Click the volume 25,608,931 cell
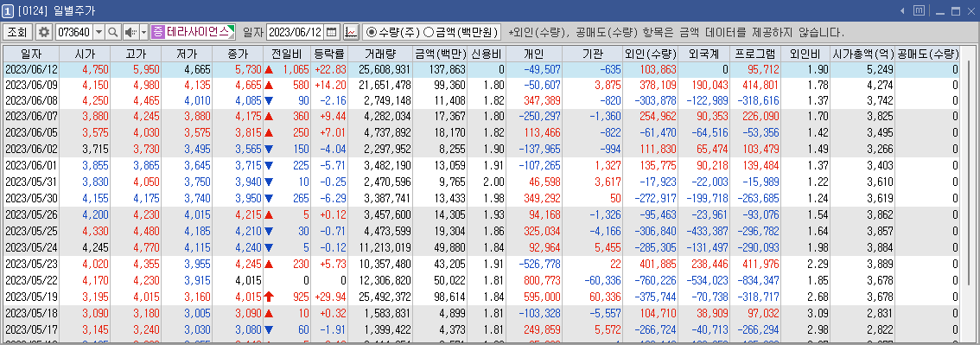This screenshot has height=345, width=980. click(x=380, y=69)
